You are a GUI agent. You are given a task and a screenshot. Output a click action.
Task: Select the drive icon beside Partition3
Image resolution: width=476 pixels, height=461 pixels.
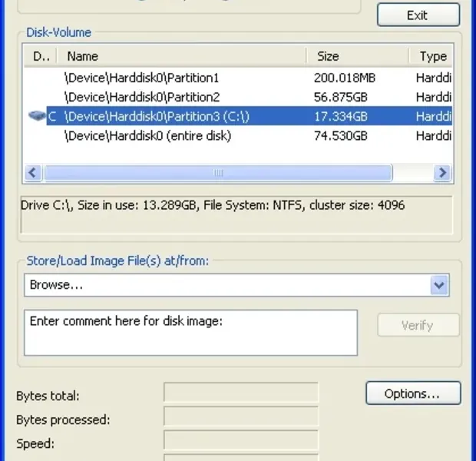[x=36, y=116]
